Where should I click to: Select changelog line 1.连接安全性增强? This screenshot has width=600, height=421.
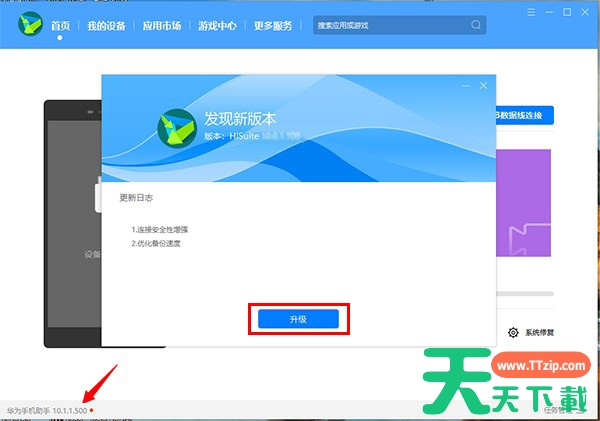160,230
